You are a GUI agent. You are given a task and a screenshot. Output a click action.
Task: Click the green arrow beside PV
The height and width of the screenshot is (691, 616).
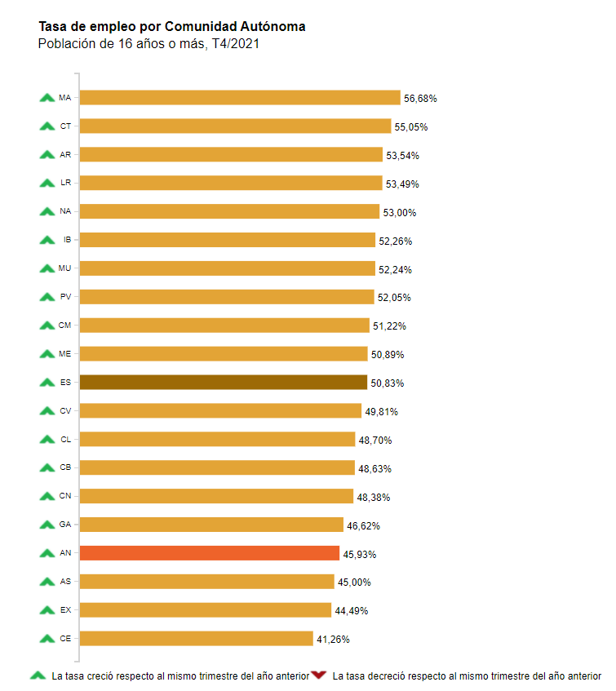coord(47,297)
